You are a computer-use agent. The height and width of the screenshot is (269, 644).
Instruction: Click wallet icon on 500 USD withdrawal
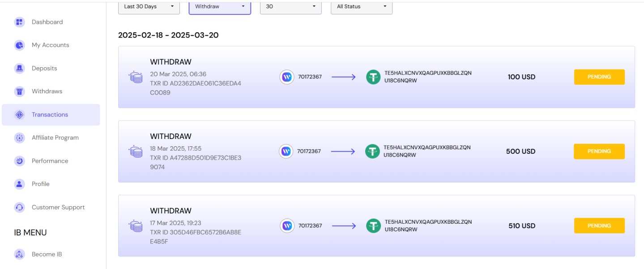[286, 152]
